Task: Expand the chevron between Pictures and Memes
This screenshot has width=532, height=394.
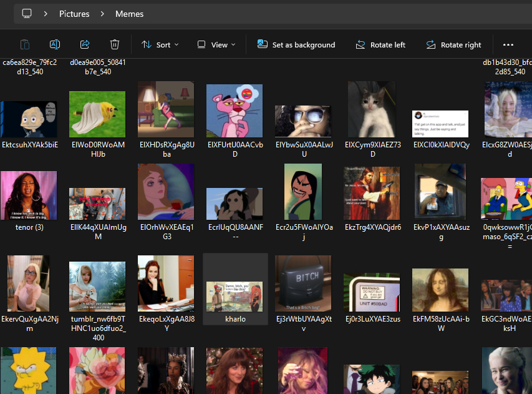Action: click(102, 14)
